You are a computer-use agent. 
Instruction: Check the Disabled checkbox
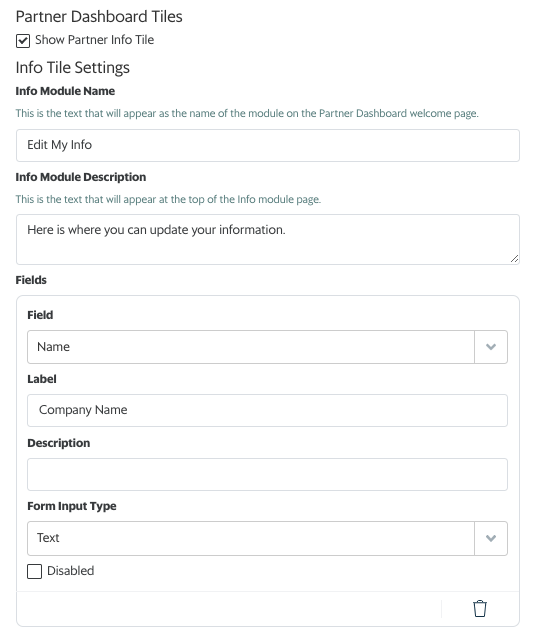34,571
